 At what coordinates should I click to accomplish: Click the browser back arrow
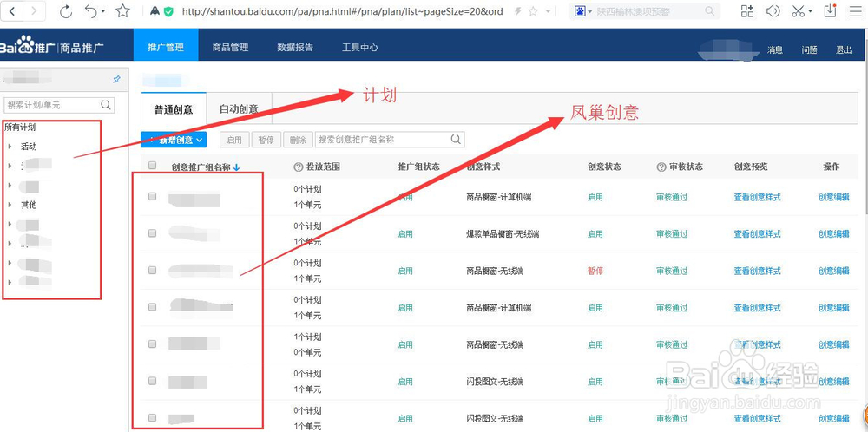(12, 11)
